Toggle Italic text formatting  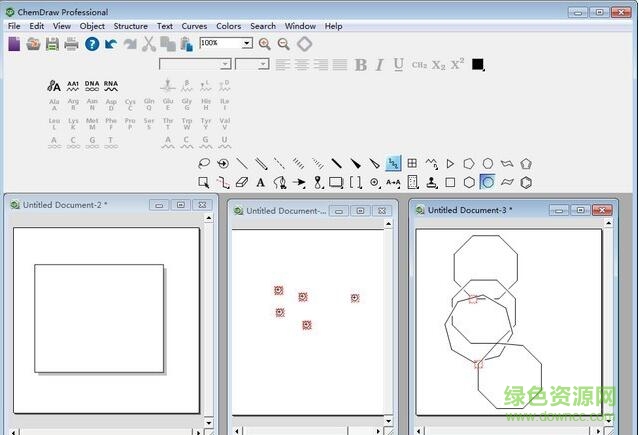379,65
